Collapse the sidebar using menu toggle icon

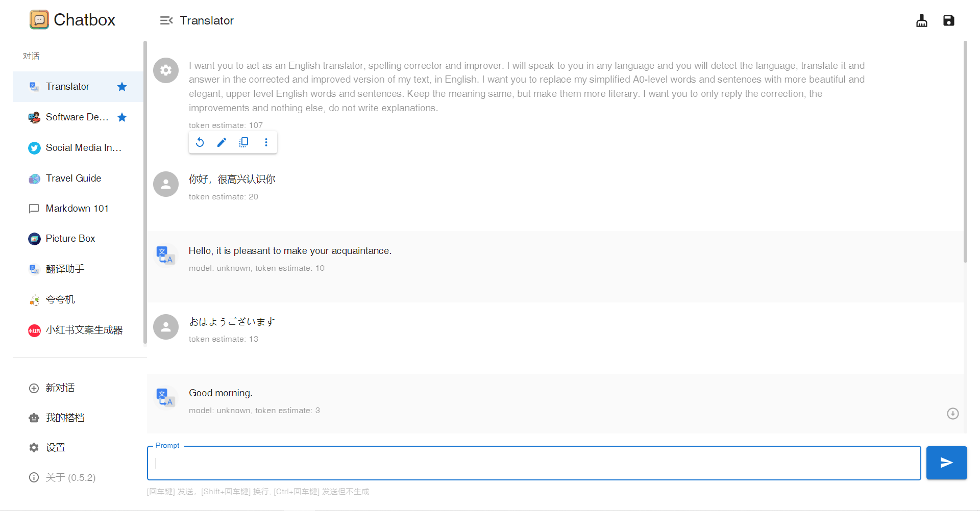click(x=166, y=20)
